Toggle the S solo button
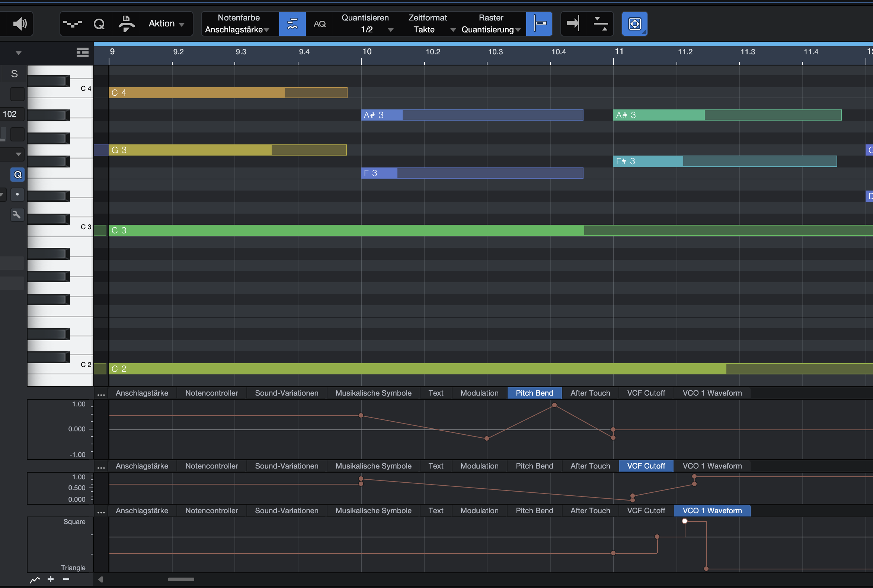 pos(14,74)
